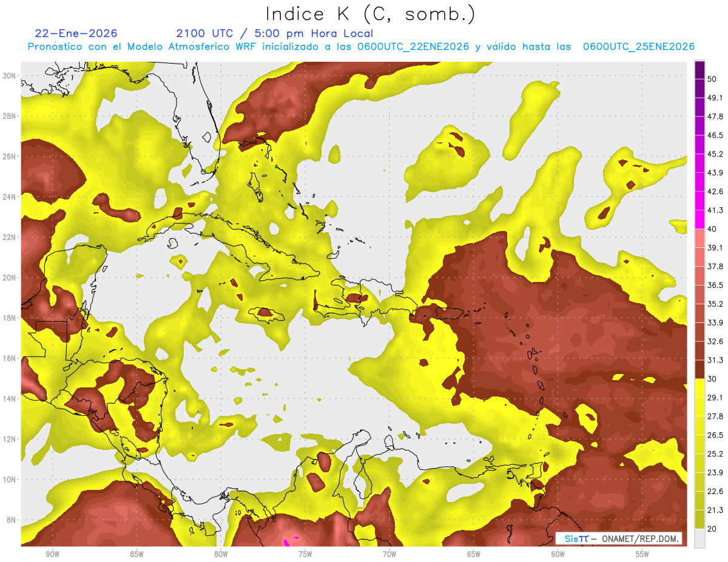Click the valid-until time "0600UTC_25ENE2026"
This screenshot has height=562, width=728.
[639, 47]
